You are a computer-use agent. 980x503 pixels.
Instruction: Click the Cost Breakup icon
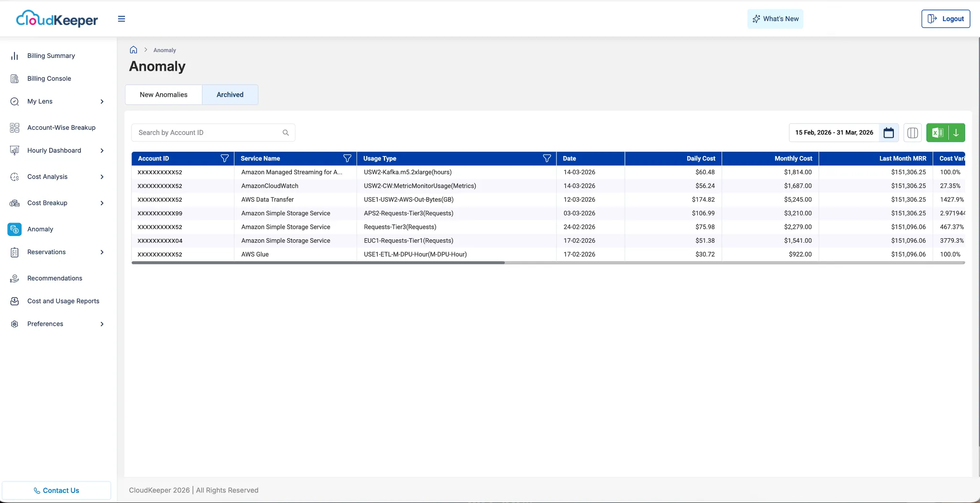pyautogui.click(x=14, y=203)
